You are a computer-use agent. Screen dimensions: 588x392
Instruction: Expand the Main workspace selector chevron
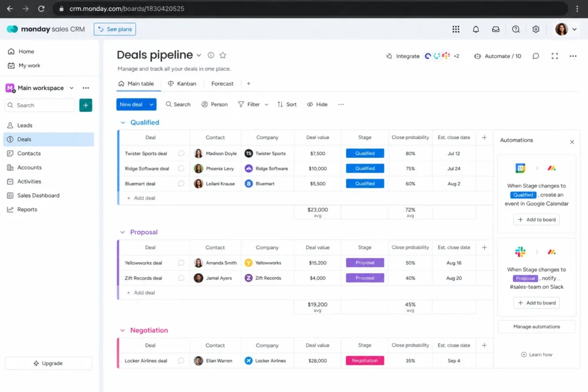tap(71, 88)
